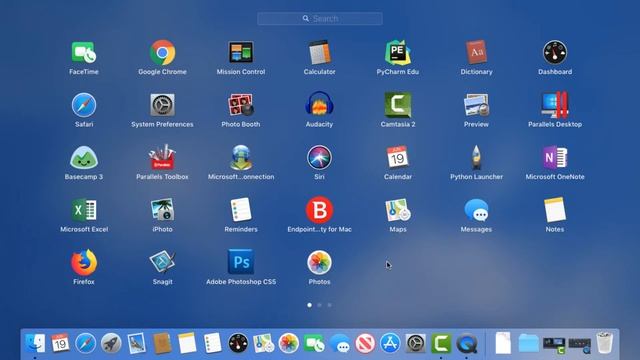Open Reminders list icon in Dock
This screenshot has width=640, height=360.
(213, 343)
